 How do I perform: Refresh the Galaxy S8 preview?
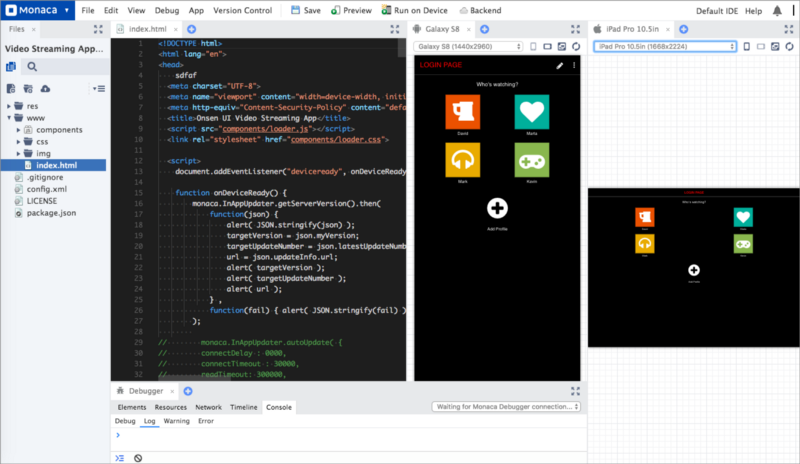(576, 46)
